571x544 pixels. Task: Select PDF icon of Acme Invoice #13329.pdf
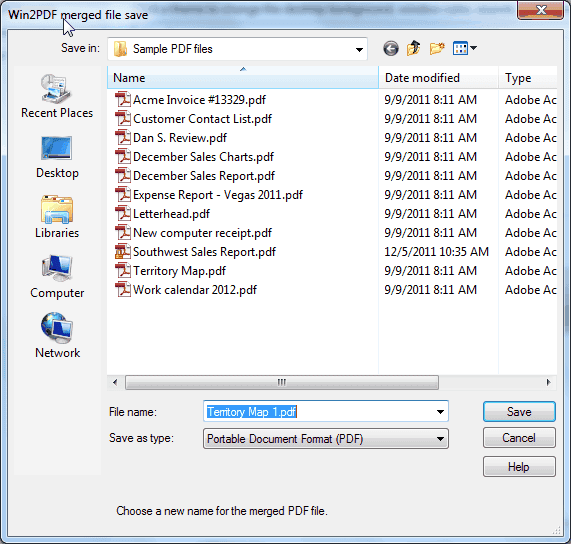123,99
